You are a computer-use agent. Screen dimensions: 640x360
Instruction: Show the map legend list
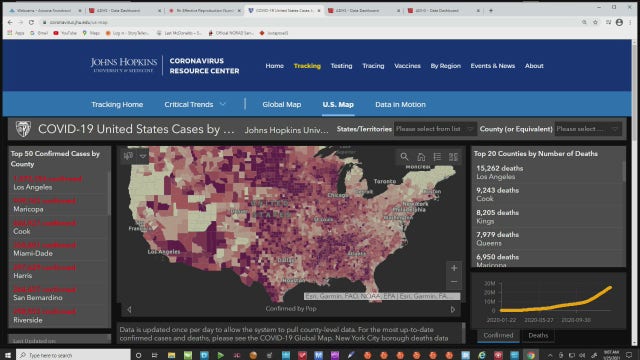(x=437, y=157)
